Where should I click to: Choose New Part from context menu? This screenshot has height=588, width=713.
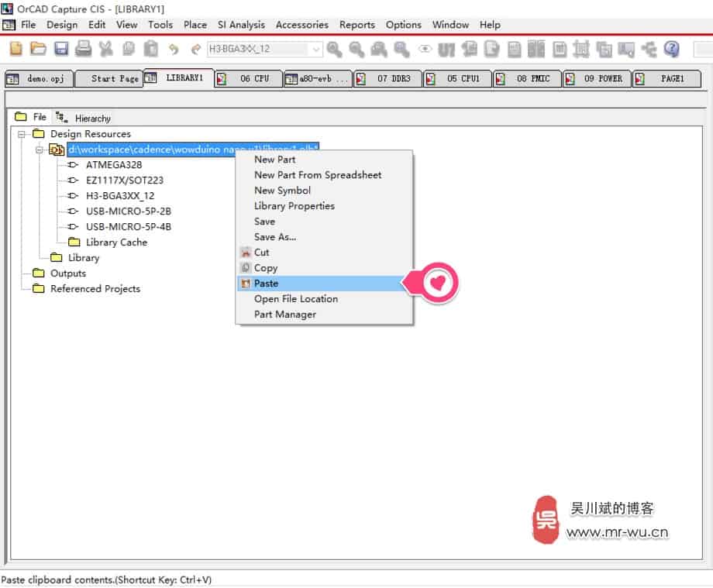click(x=325, y=160)
